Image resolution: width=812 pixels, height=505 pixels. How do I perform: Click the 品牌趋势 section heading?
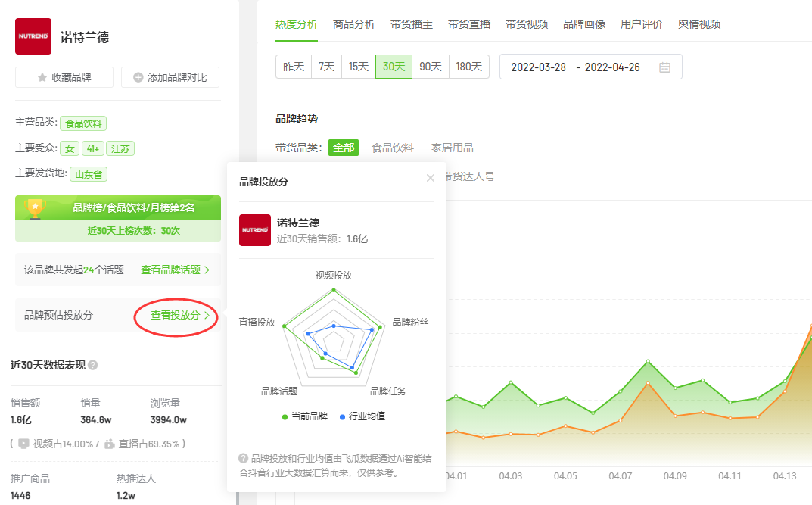click(296, 119)
